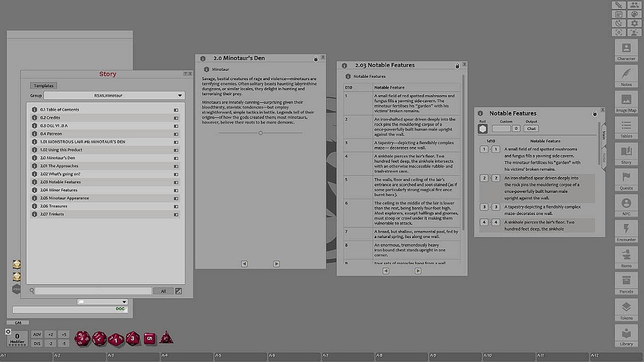The image size is (644, 362).
Task: Select hotkey slot A-5
Action: (x=241, y=356)
